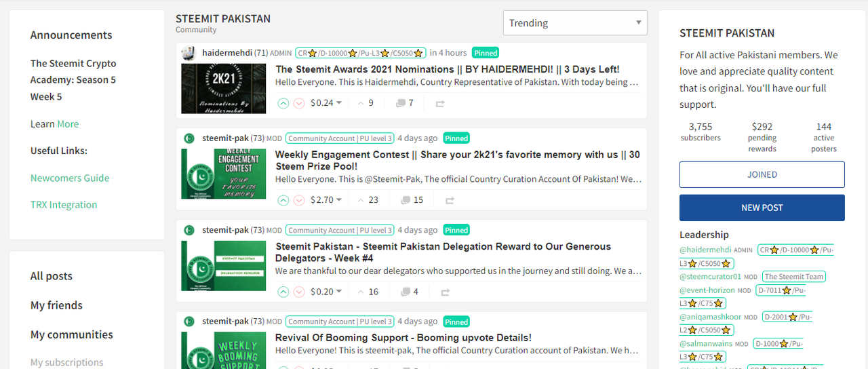Open Steemit Pakistan Delegation Reward post title

click(443, 252)
